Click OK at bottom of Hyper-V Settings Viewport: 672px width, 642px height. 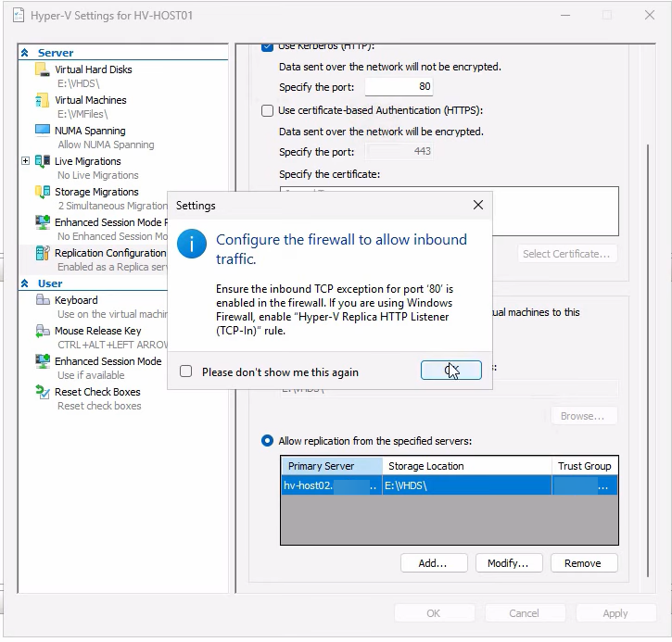[x=434, y=613]
